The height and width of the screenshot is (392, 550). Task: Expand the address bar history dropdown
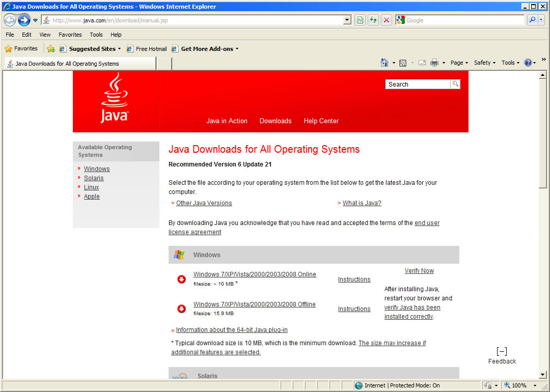347,20
